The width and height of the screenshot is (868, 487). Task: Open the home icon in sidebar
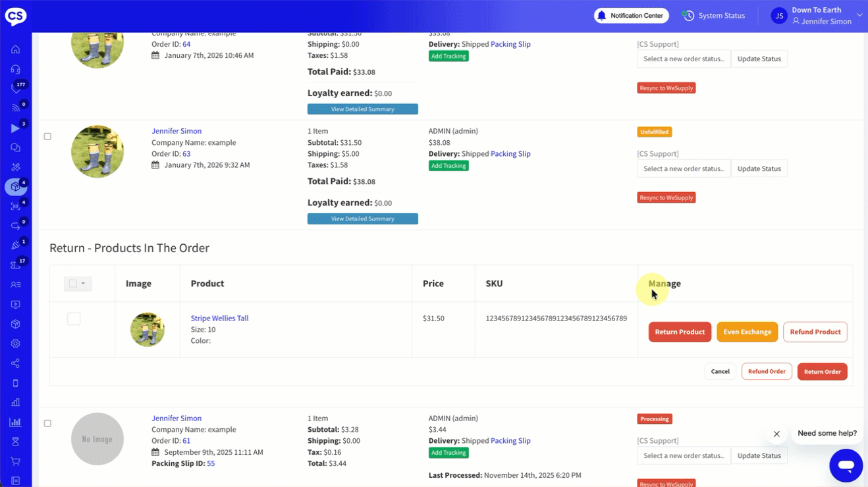[x=15, y=49]
